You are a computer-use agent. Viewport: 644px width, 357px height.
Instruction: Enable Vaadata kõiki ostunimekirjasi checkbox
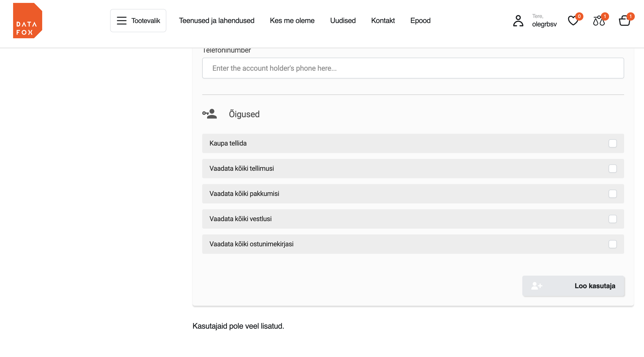(612, 244)
